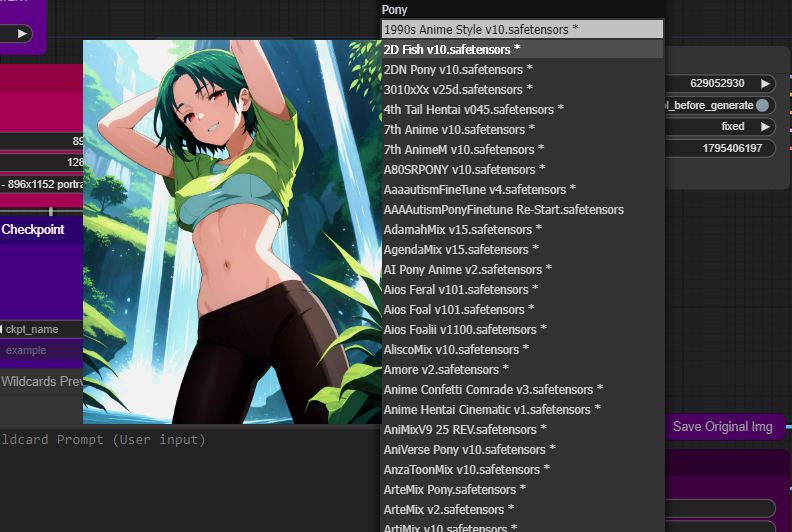The image size is (792, 532).
Task: Choose 2DN Pony v10.safetensors from list
Action: click(522, 69)
